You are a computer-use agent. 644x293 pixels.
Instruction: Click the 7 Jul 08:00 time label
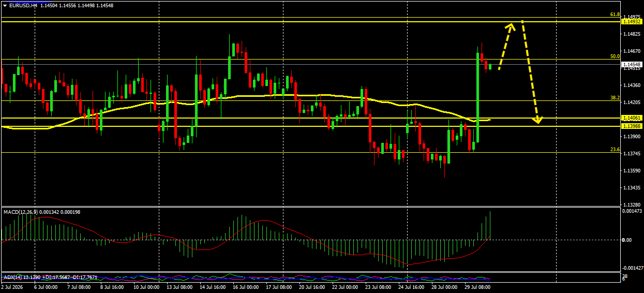coord(80,286)
